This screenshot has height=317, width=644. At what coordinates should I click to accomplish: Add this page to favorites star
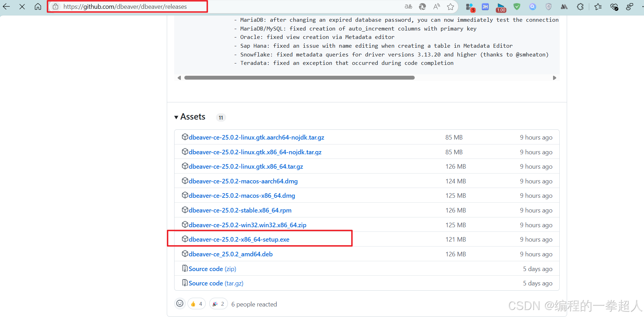pyautogui.click(x=451, y=7)
